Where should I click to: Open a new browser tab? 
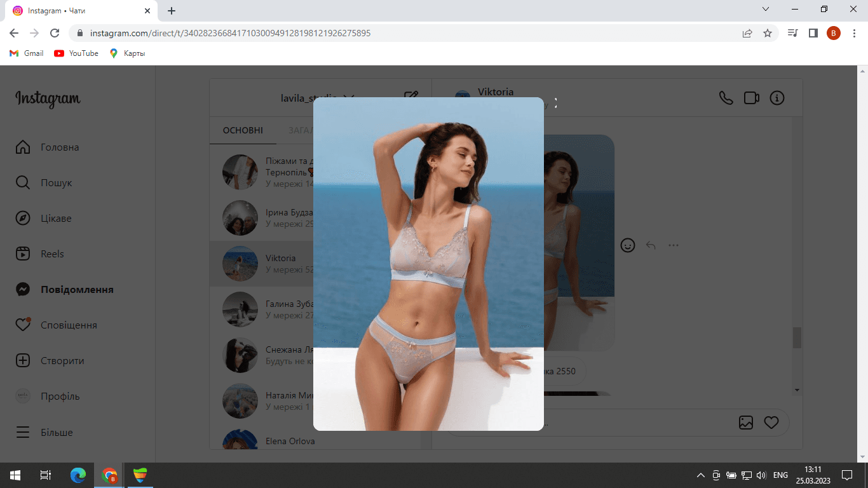pos(172,11)
